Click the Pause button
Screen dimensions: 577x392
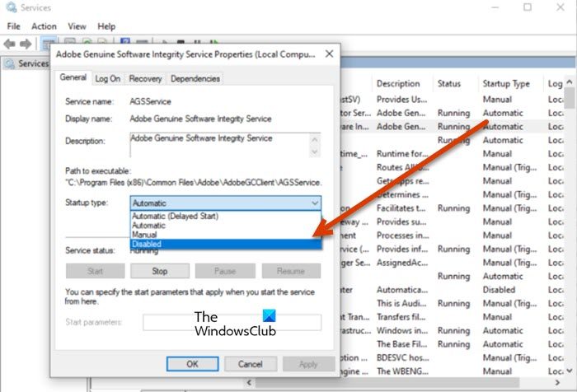coord(225,271)
